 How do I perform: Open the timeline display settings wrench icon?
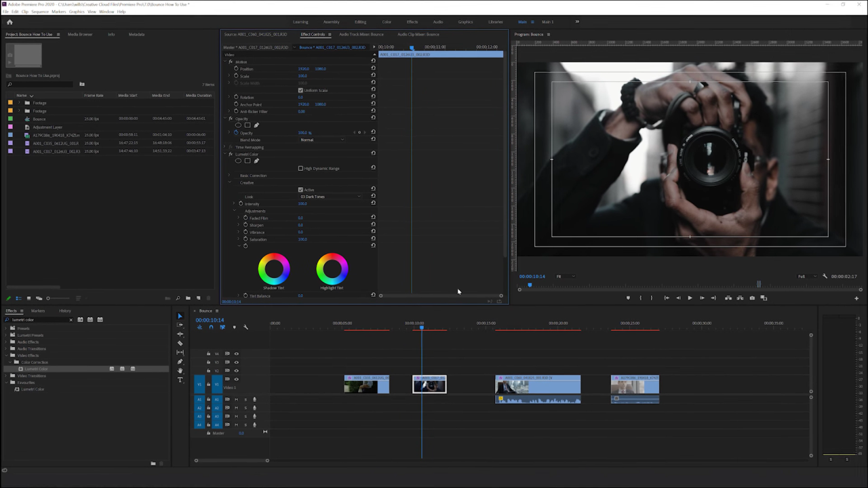coord(245,327)
